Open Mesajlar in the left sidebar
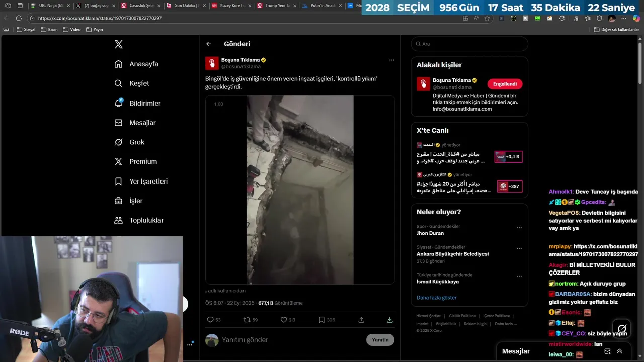Screen dimensions: 644x362 click(135, 123)
